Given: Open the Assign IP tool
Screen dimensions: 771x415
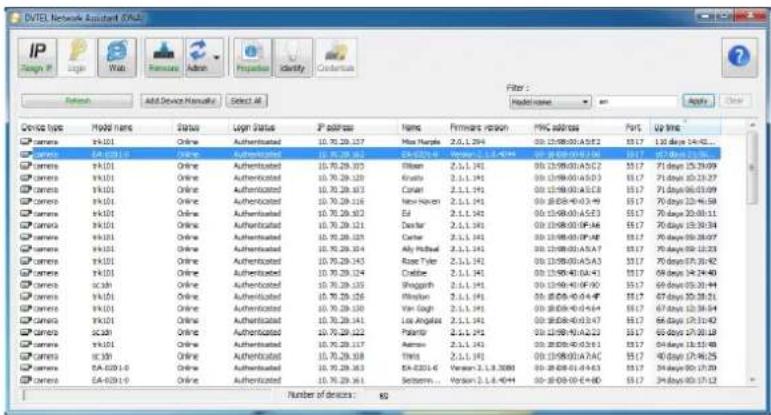Looking at the screenshot, I should click(37, 58).
